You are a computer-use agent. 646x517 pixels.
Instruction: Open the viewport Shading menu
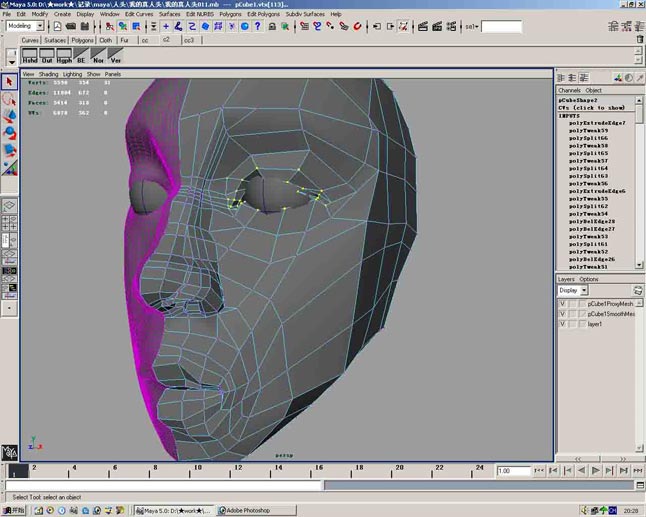pos(49,74)
